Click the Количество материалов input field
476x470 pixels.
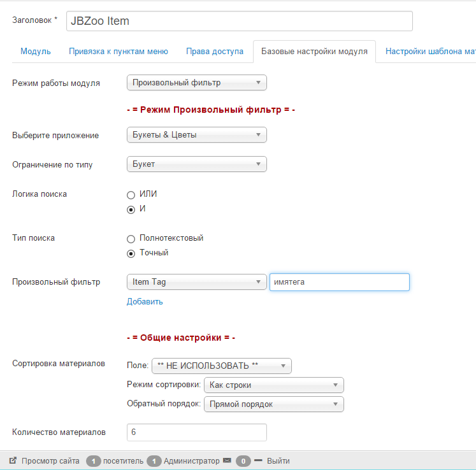point(196,432)
